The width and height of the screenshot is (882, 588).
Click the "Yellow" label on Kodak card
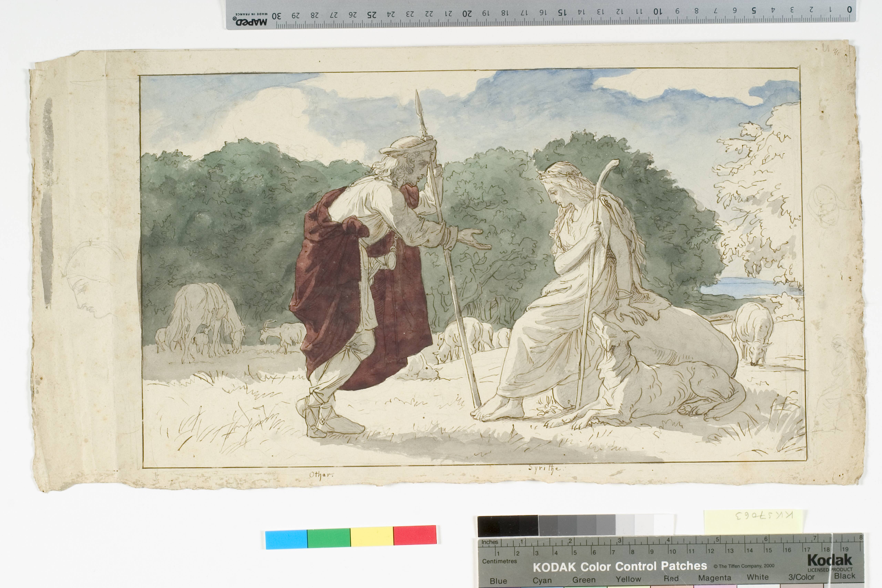pos(628,579)
